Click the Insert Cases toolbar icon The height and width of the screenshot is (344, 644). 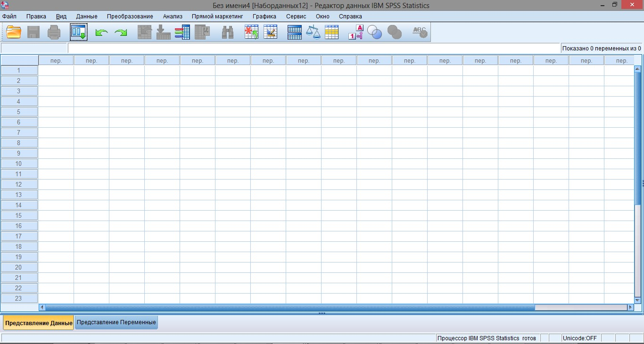[251, 32]
